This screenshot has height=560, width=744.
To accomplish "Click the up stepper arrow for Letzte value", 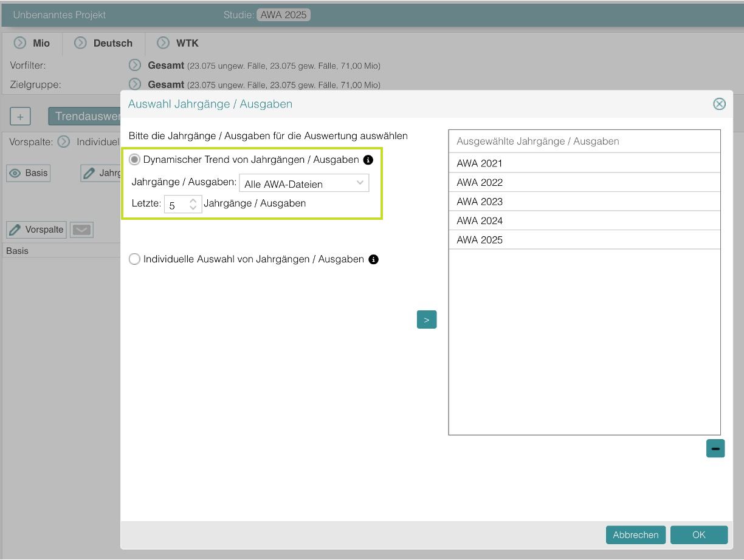I will pos(193,200).
